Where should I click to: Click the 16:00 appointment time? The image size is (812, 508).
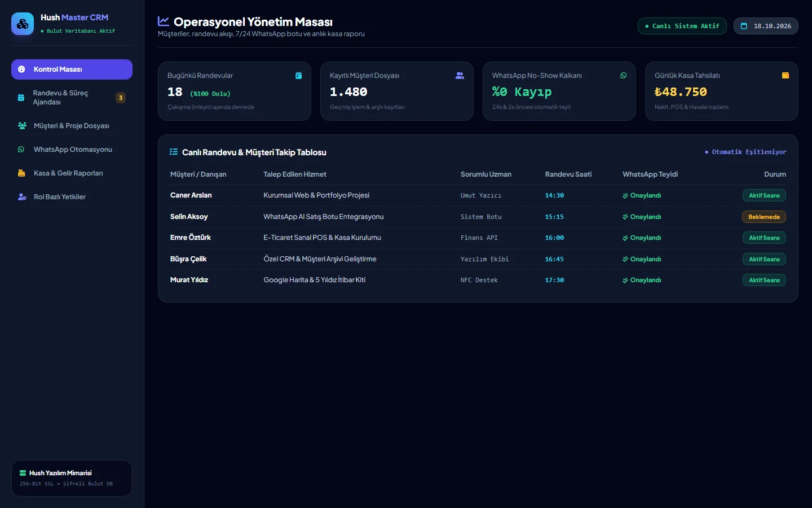[x=554, y=238]
